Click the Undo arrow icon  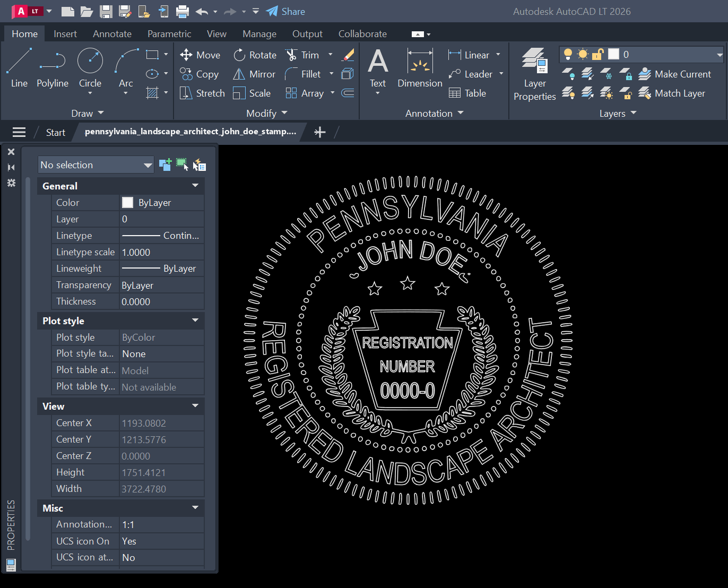pyautogui.click(x=202, y=11)
